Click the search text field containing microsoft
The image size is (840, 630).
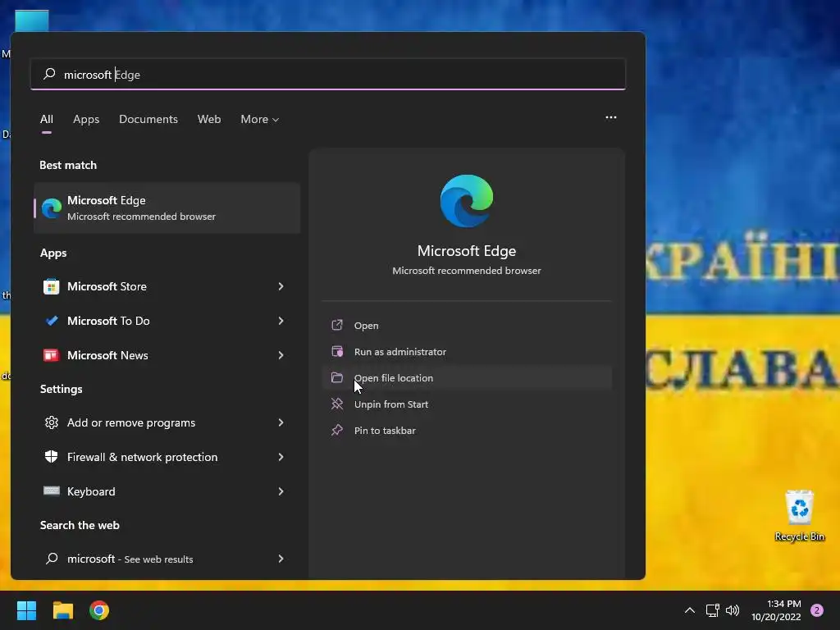328,74
